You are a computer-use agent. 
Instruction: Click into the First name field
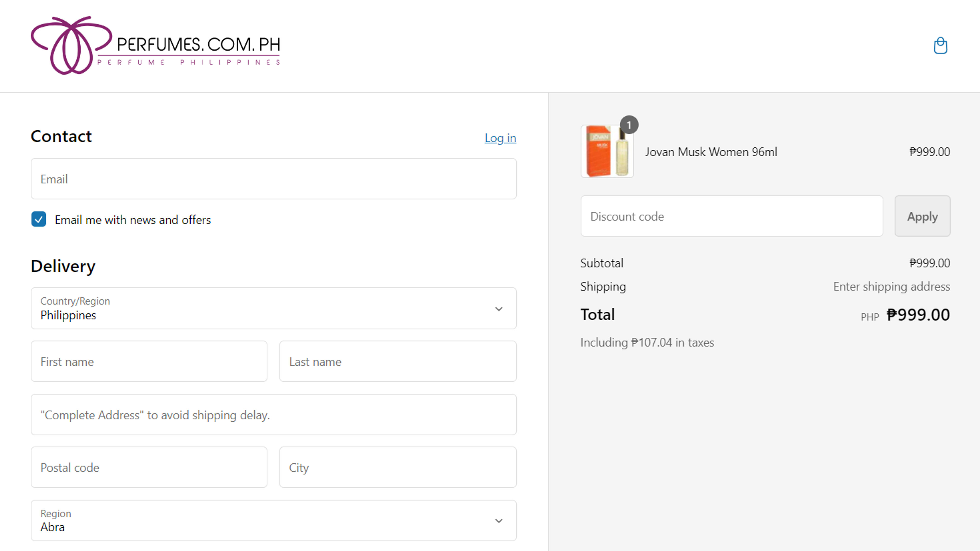(x=149, y=361)
